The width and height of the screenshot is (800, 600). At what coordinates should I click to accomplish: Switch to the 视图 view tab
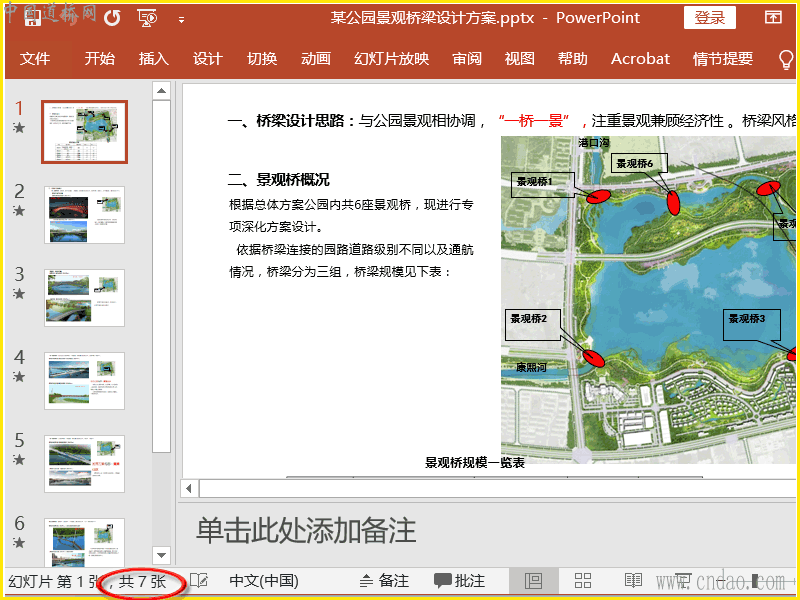tap(519, 59)
